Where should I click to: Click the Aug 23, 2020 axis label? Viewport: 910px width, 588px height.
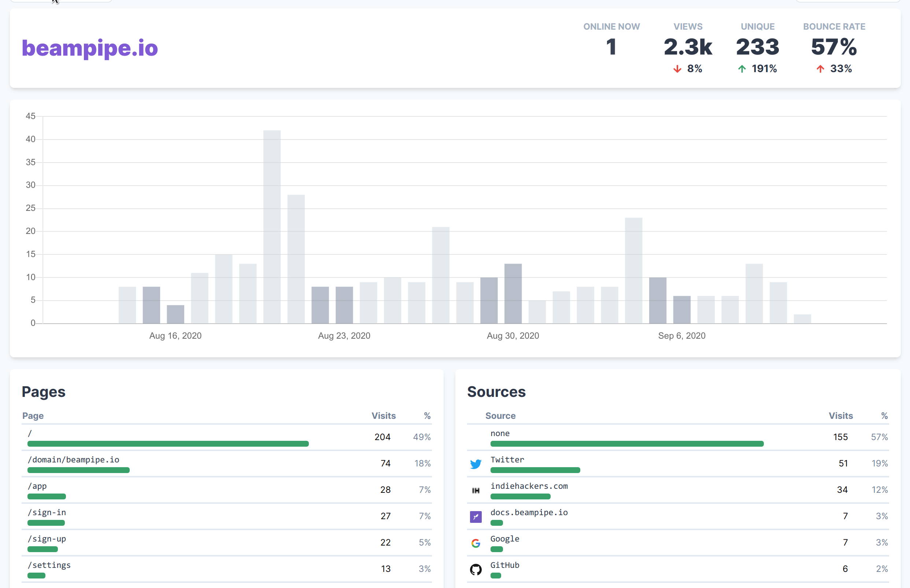(344, 336)
